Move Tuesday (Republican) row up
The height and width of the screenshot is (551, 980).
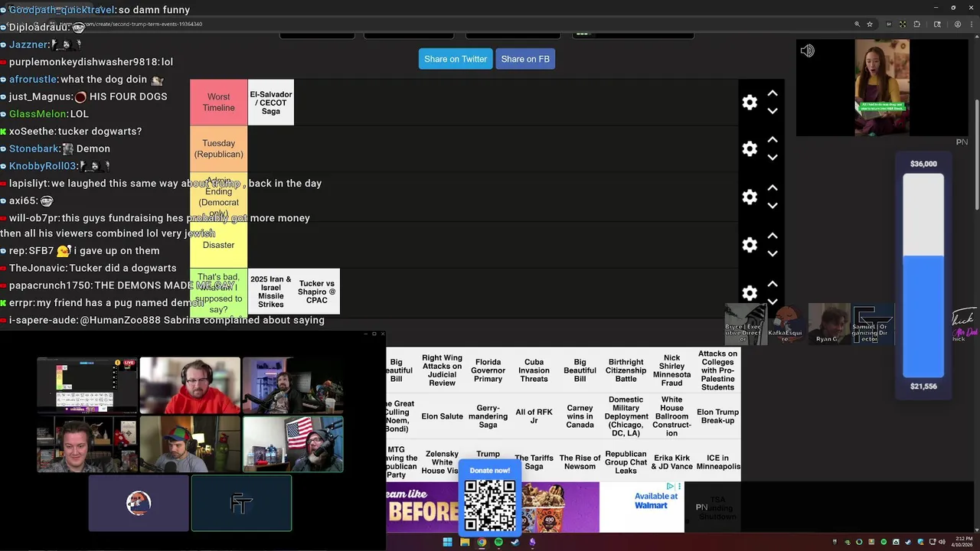click(x=773, y=140)
